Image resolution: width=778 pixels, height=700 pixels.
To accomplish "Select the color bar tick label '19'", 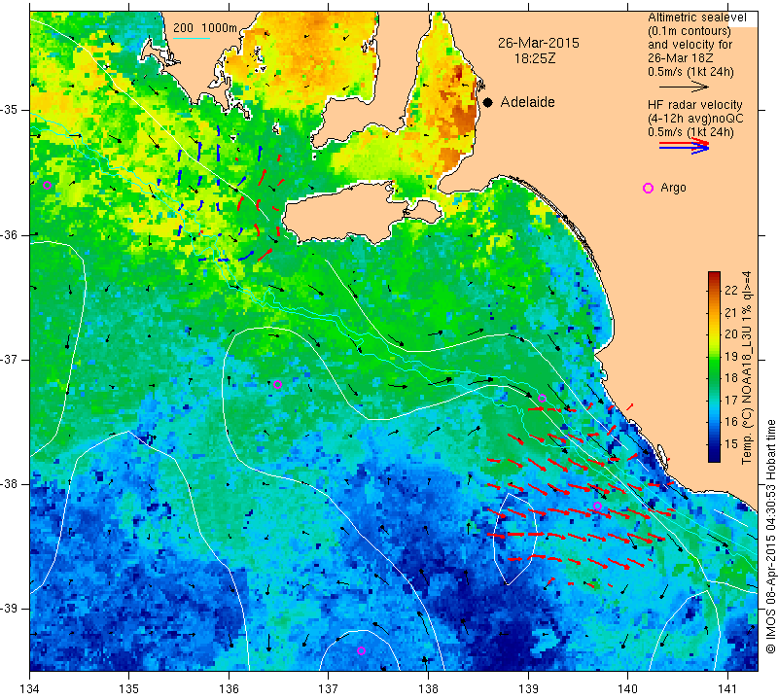I will [731, 356].
